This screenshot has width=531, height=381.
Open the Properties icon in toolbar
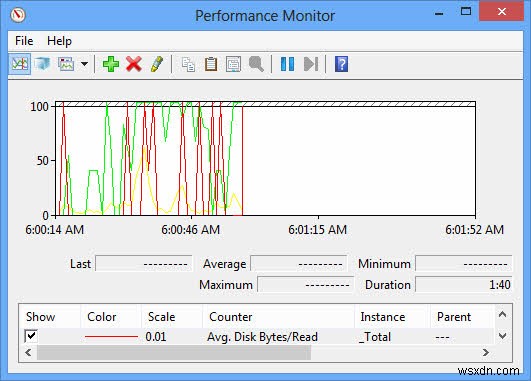[233, 64]
